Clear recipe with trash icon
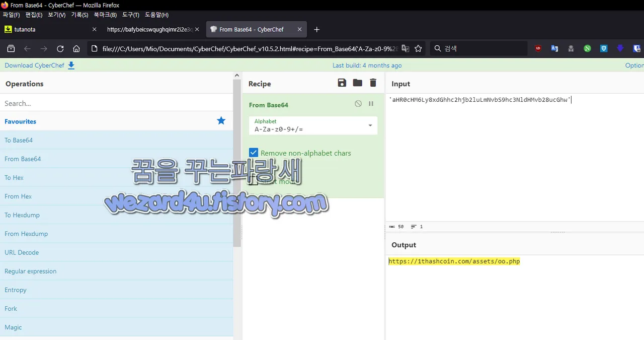This screenshot has width=644, height=340. pyautogui.click(x=373, y=83)
